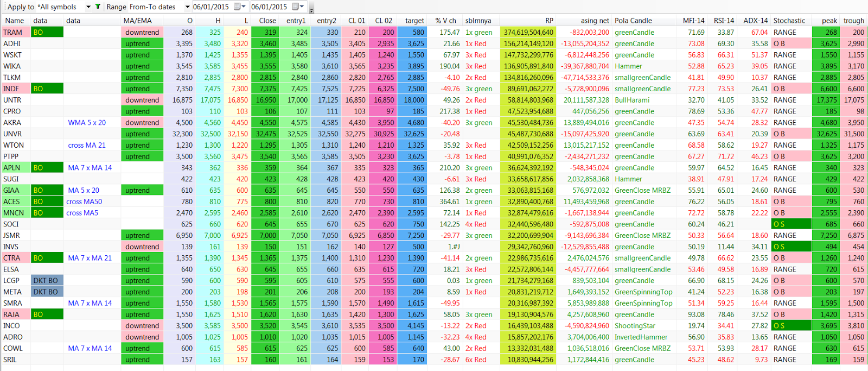Click the 4x Red cell in SOCI row
868x371 pixels.
[476, 224]
